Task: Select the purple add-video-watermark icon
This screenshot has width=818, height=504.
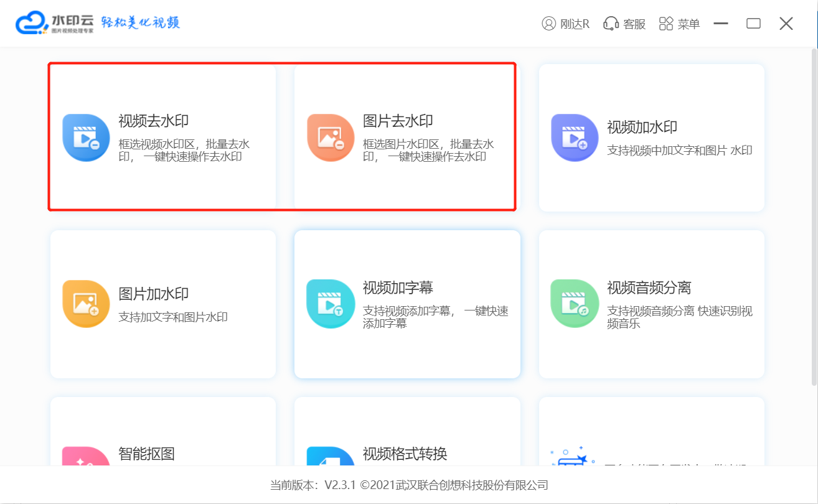Action: (575, 138)
